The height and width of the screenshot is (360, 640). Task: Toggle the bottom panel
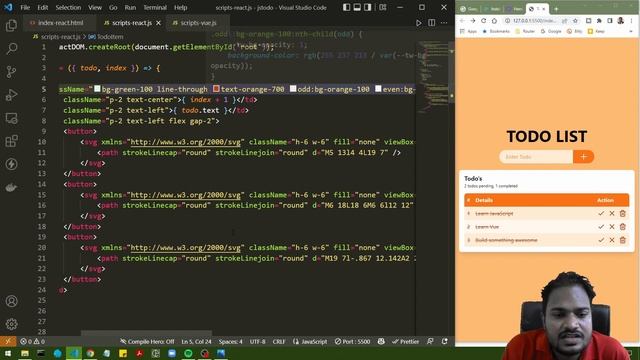click(x=357, y=7)
